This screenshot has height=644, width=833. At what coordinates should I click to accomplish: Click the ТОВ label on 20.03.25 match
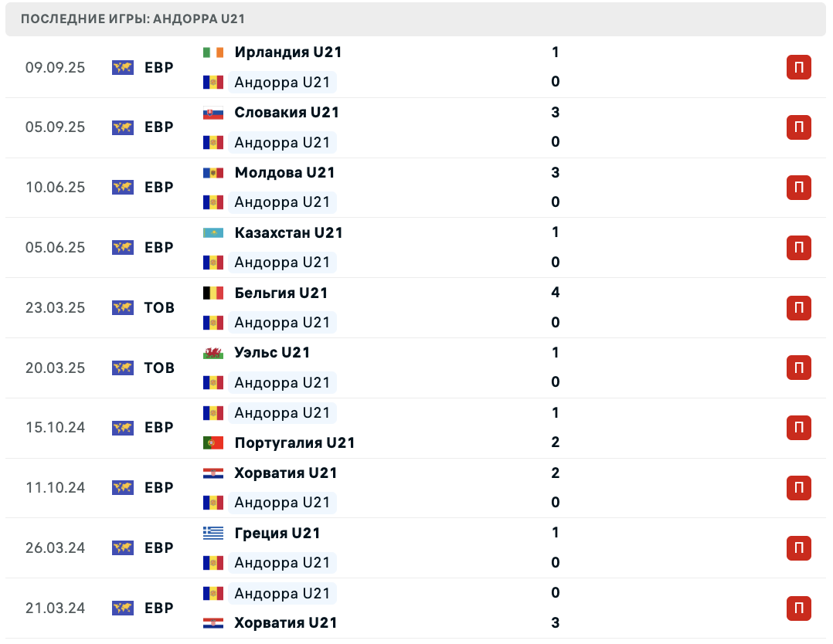(x=159, y=368)
